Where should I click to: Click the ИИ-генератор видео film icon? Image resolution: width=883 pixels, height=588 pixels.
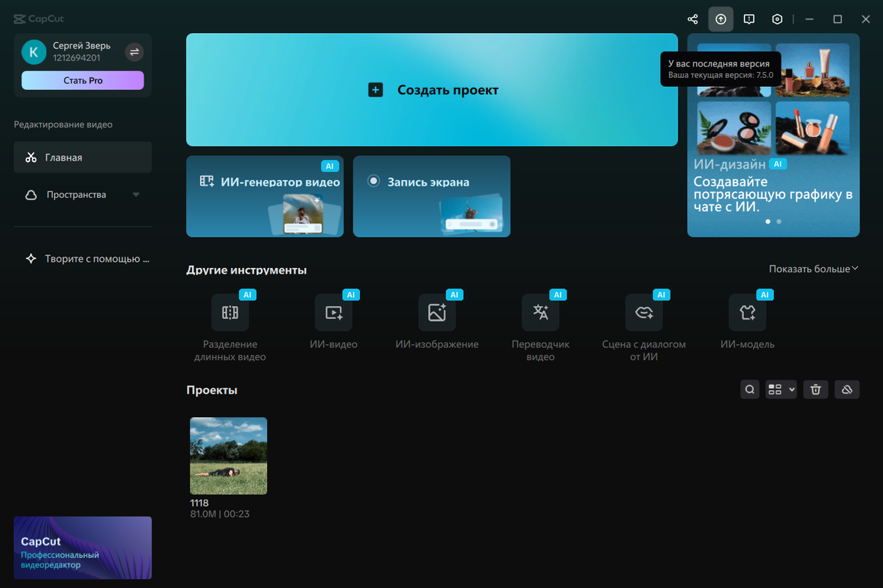207,181
